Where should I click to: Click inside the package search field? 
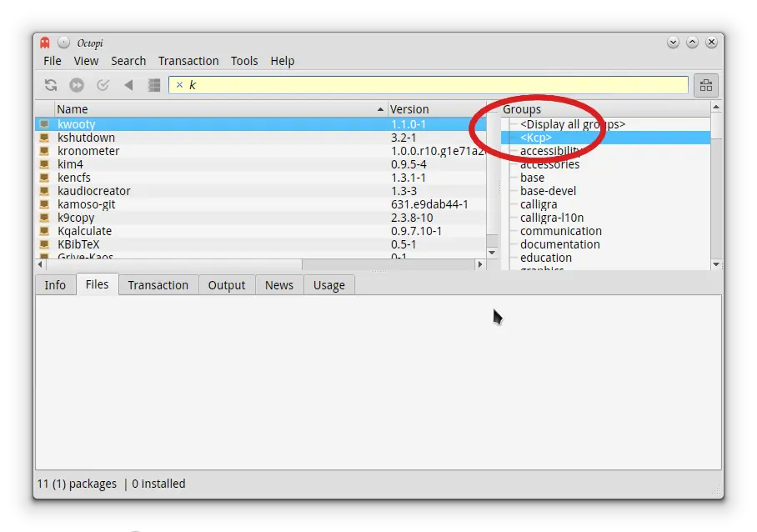click(429, 85)
